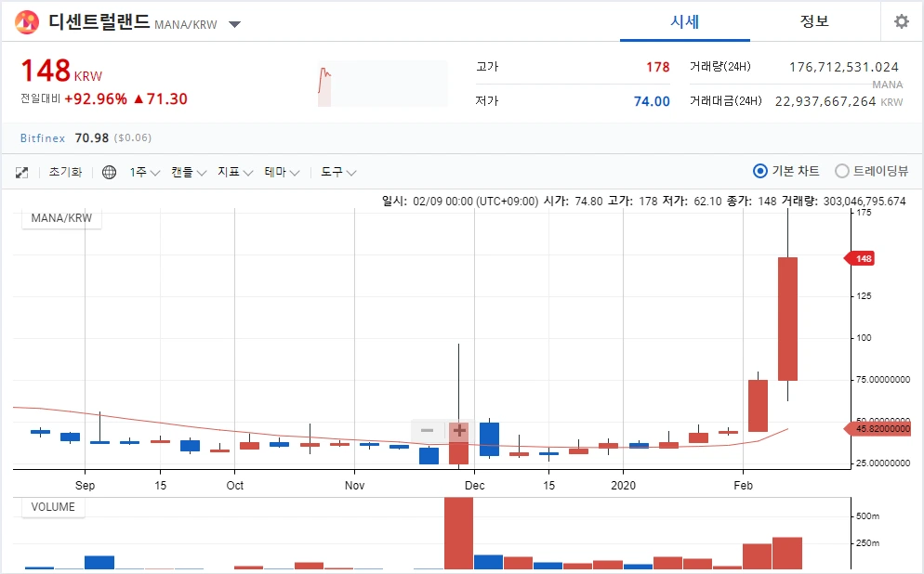Click the red 148 price marker on chart
This screenshot has height=574, width=924.
coord(859,259)
